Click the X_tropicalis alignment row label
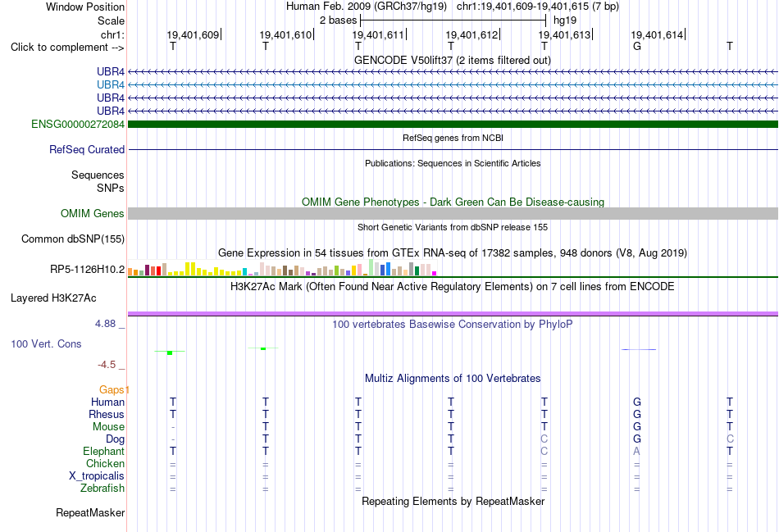Viewport: 779px width, 532px height. click(97, 476)
